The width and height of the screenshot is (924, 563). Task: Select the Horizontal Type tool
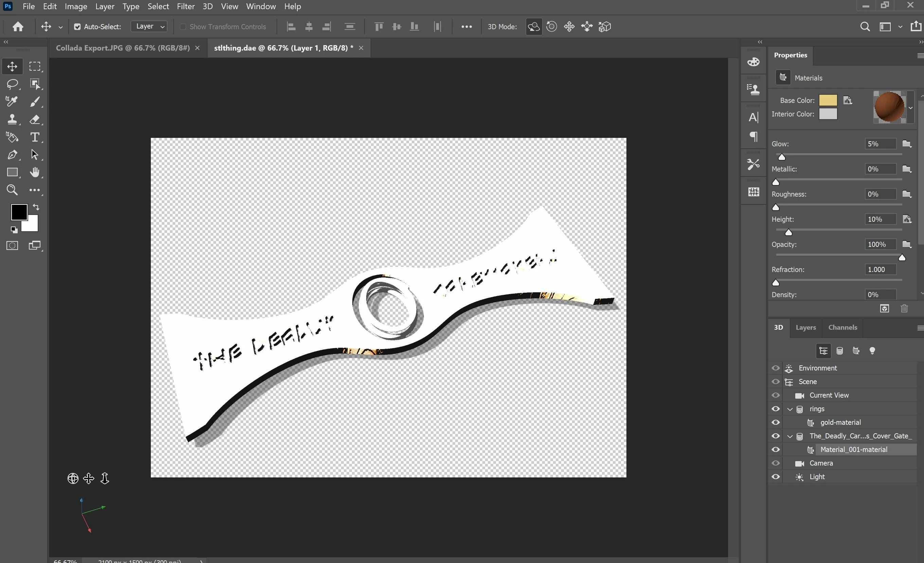[x=35, y=137]
